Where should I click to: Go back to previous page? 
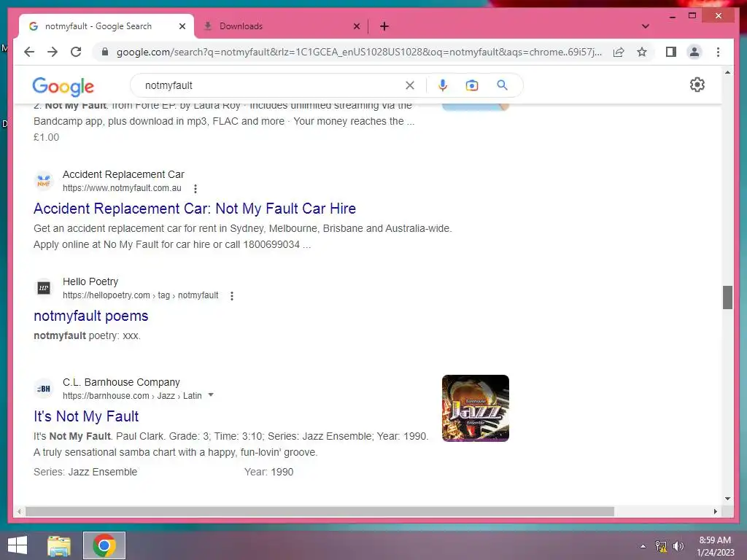[x=29, y=52]
